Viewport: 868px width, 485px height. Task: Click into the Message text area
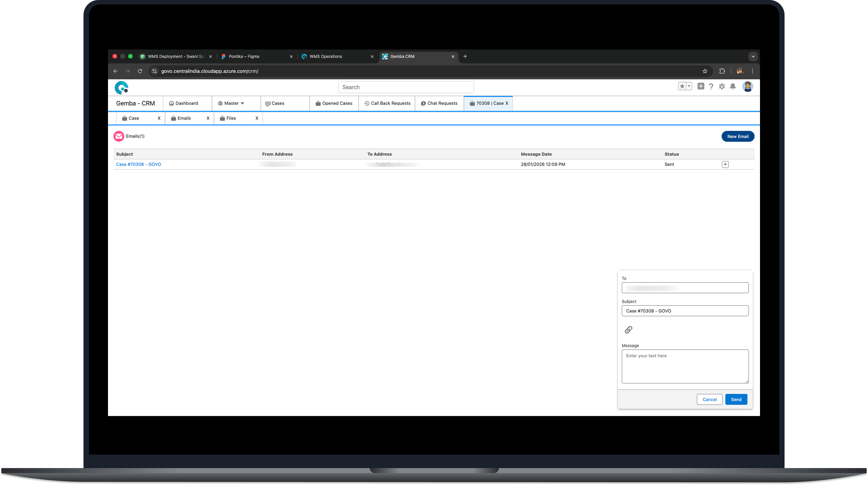(x=685, y=366)
